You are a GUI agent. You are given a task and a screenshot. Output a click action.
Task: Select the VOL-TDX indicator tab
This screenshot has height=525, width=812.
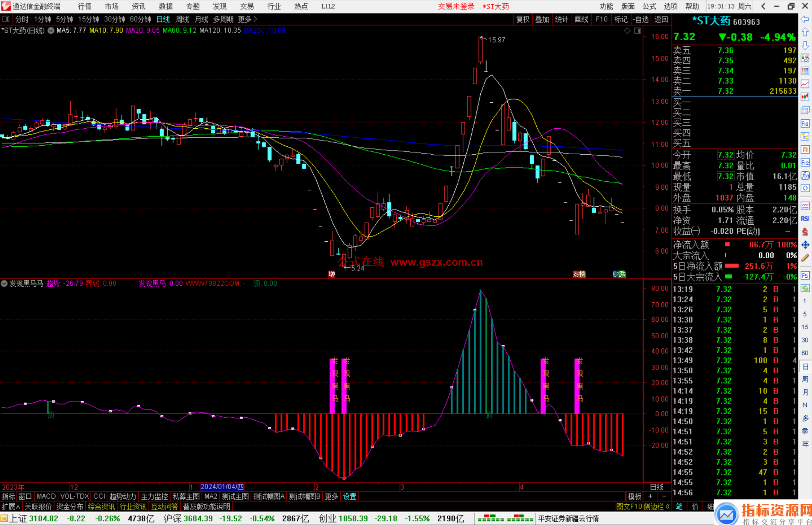pos(74,496)
